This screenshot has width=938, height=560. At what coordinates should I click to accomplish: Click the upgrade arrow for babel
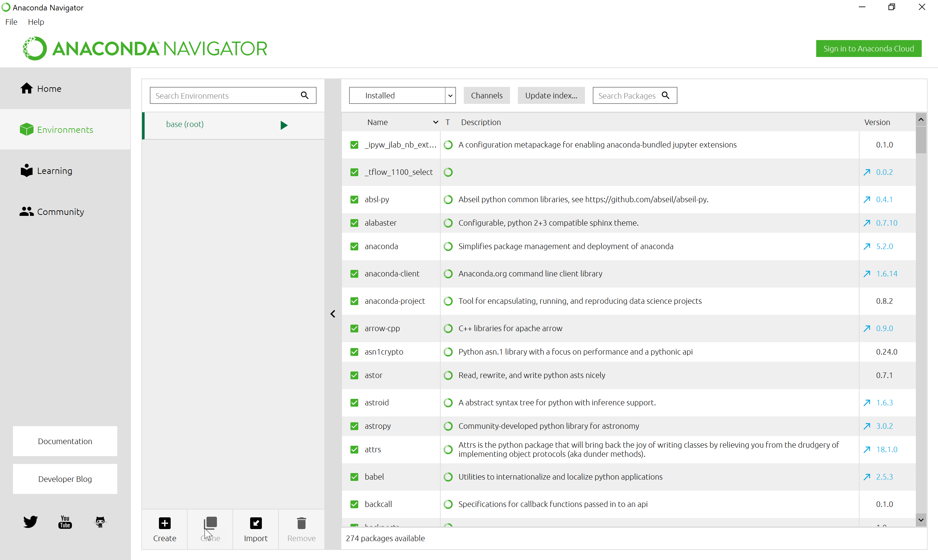[867, 477]
